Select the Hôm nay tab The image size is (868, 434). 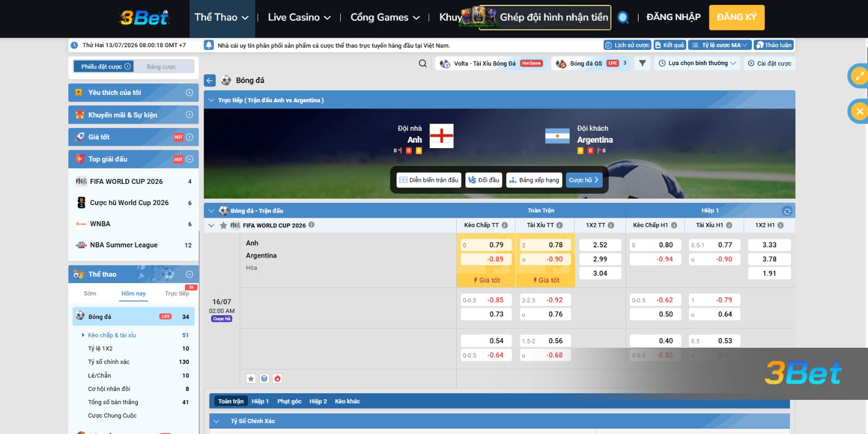pyautogui.click(x=133, y=293)
